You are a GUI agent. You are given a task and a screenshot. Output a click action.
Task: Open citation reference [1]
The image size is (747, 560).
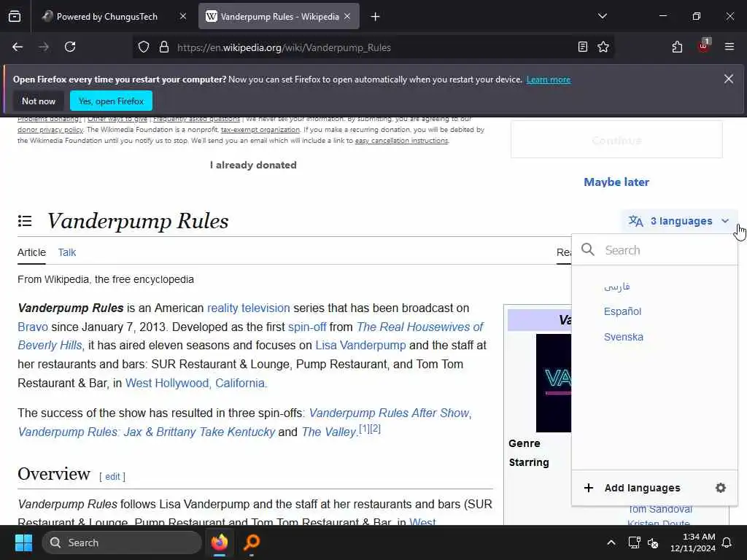364,429
